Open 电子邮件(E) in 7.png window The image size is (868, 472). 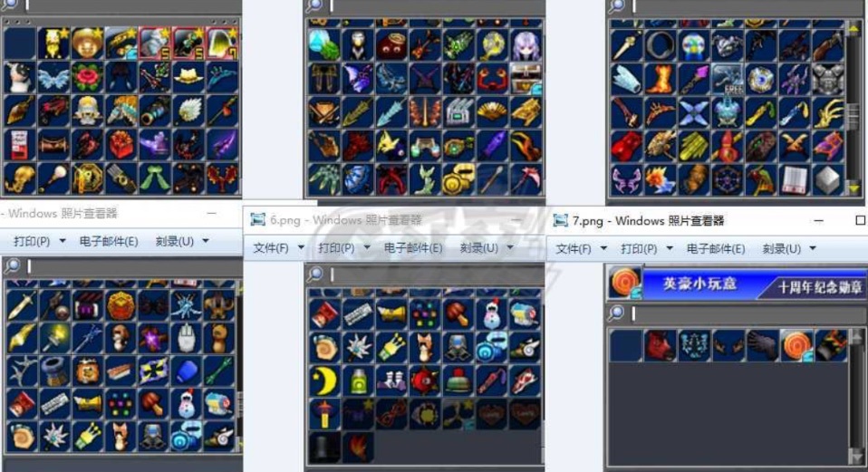[x=715, y=248]
